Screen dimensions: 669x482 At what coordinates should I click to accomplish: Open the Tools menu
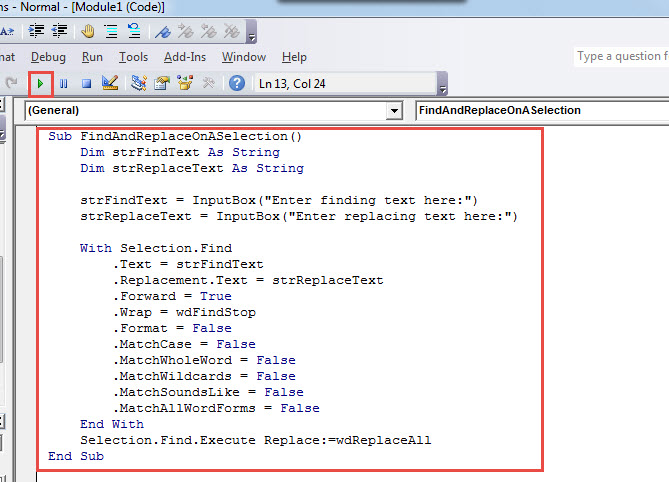click(x=133, y=57)
